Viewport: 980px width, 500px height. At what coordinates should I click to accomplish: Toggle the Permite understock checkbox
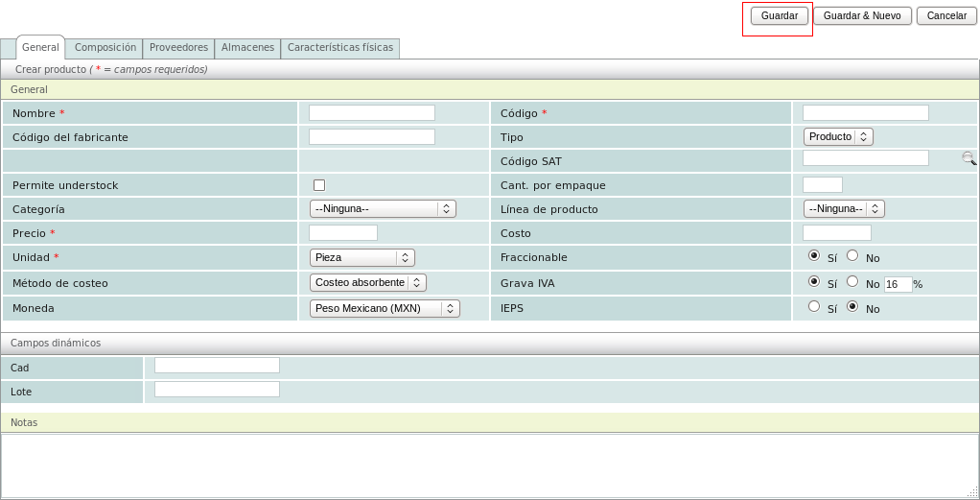click(319, 185)
